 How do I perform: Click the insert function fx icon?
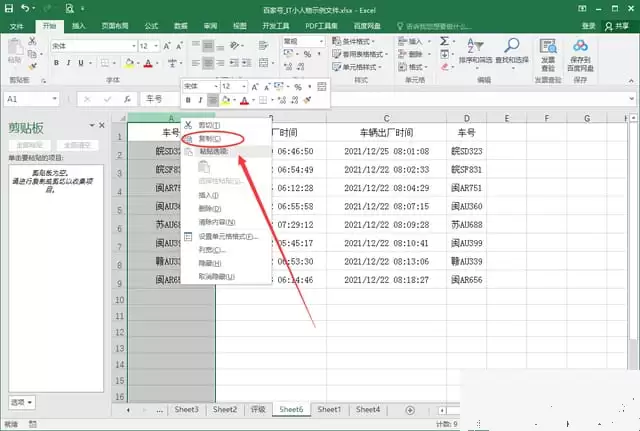click(127, 99)
